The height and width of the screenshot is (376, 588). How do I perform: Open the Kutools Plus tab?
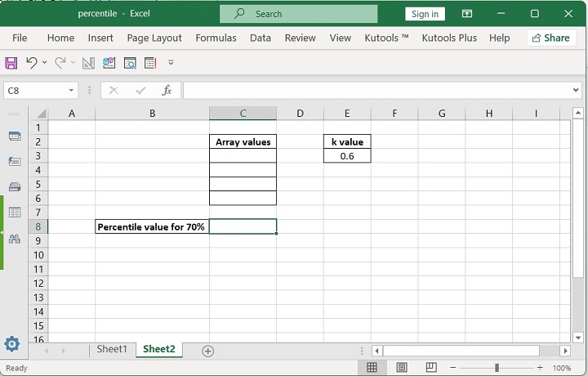pos(449,38)
